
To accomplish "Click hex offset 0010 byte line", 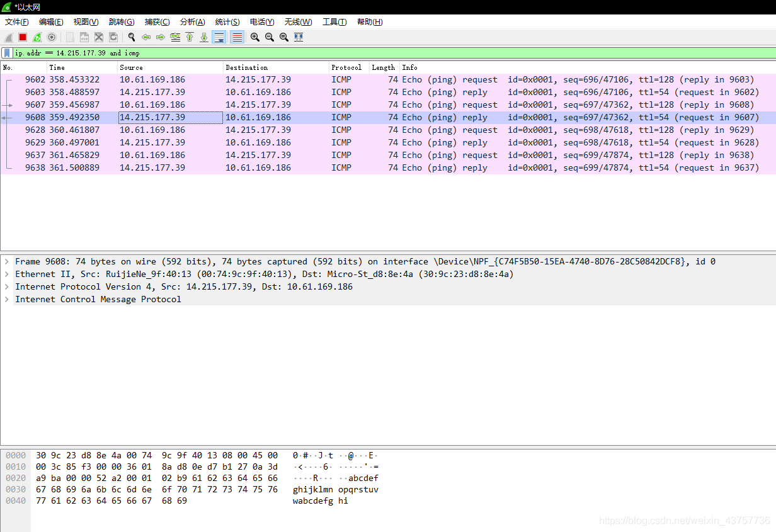I will coord(157,467).
